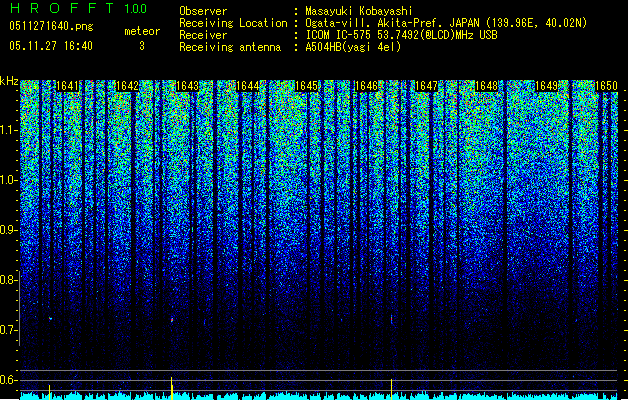Click the Observer name Masayuki Kobayashi
Screen dimensions: 629x400
359,11
